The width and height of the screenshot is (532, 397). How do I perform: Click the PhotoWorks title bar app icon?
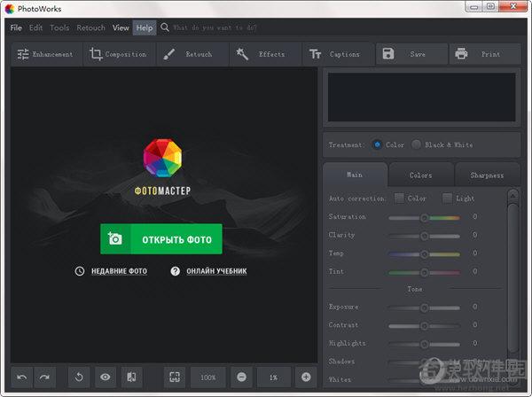click(x=10, y=9)
